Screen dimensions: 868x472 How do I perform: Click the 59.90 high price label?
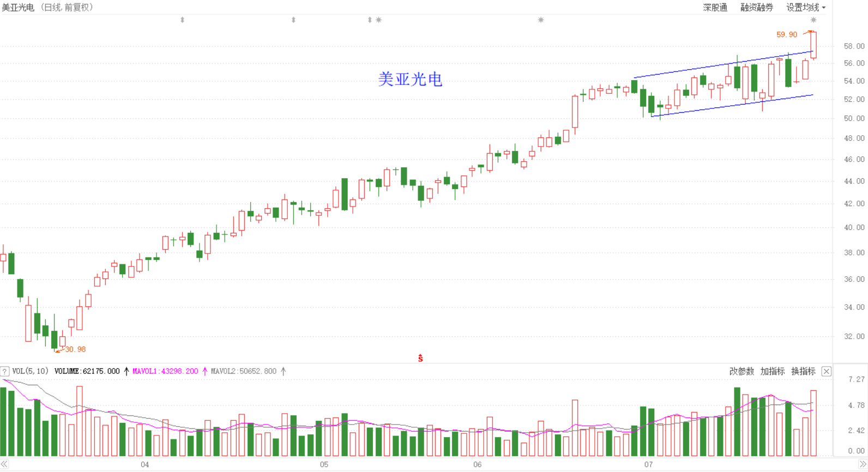coord(787,34)
